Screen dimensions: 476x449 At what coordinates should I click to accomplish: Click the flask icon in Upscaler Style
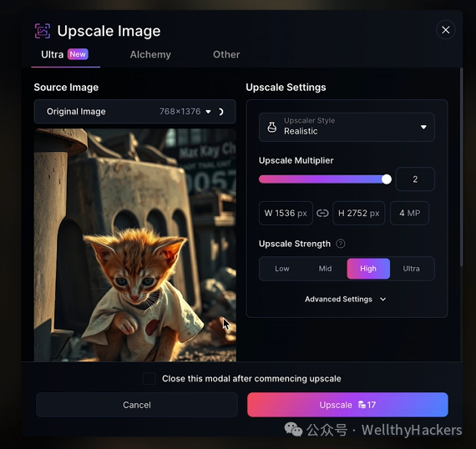pos(271,127)
